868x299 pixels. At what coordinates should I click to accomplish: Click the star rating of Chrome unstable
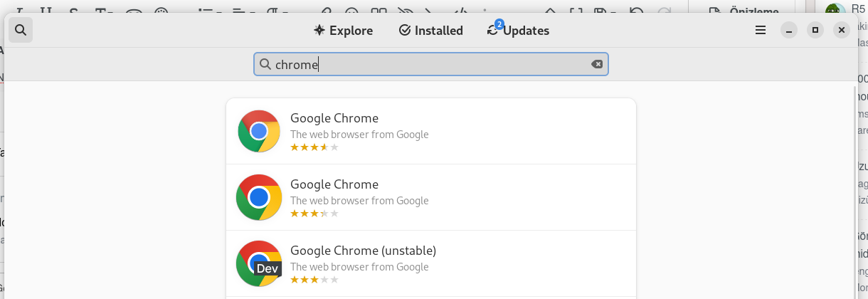click(x=314, y=280)
